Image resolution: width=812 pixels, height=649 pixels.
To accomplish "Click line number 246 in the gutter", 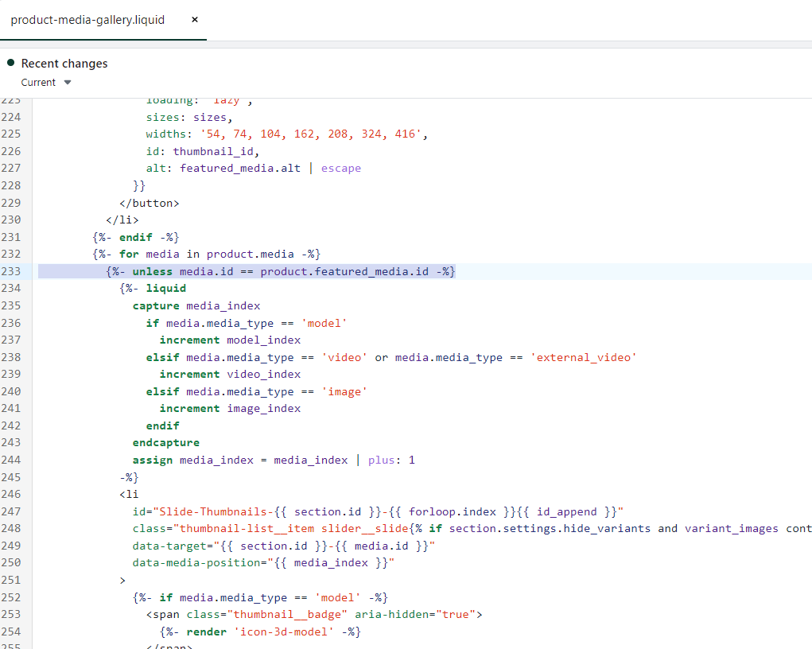I will [x=11, y=494].
